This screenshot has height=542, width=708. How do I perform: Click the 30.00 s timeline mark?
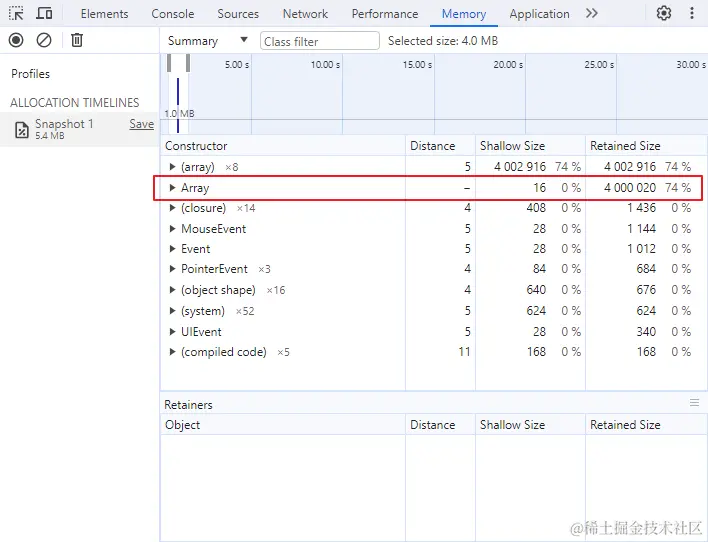[691, 65]
